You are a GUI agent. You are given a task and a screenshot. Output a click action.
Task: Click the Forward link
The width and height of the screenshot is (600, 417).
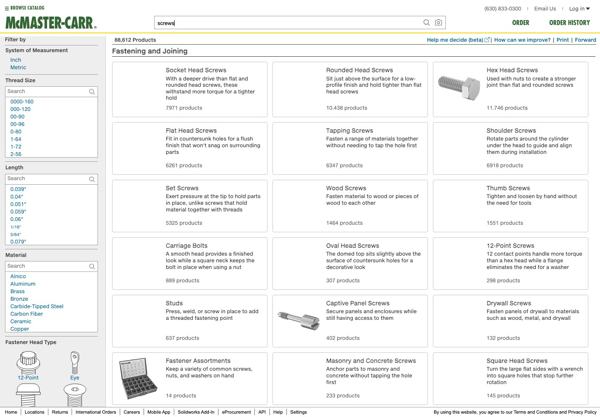(585, 40)
